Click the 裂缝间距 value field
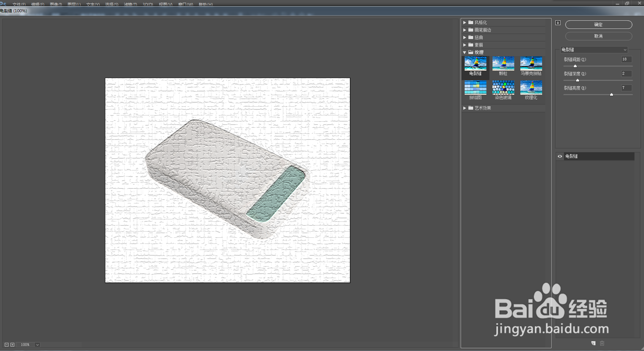This screenshot has height=351, width=644. click(x=626, y=59)
